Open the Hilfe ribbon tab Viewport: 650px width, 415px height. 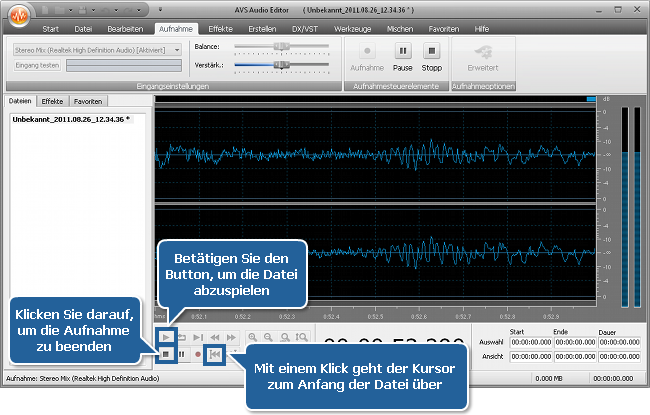(482, 29)
